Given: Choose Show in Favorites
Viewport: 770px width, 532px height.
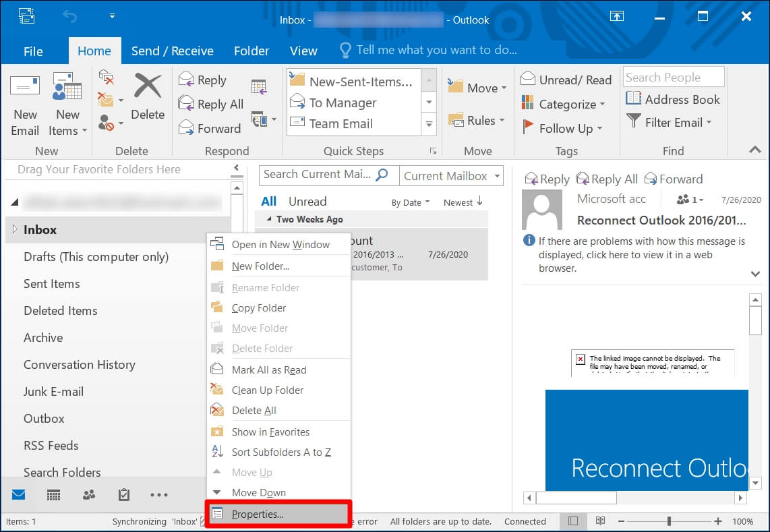Looking at the screenshot, I should tap(279, 432).
